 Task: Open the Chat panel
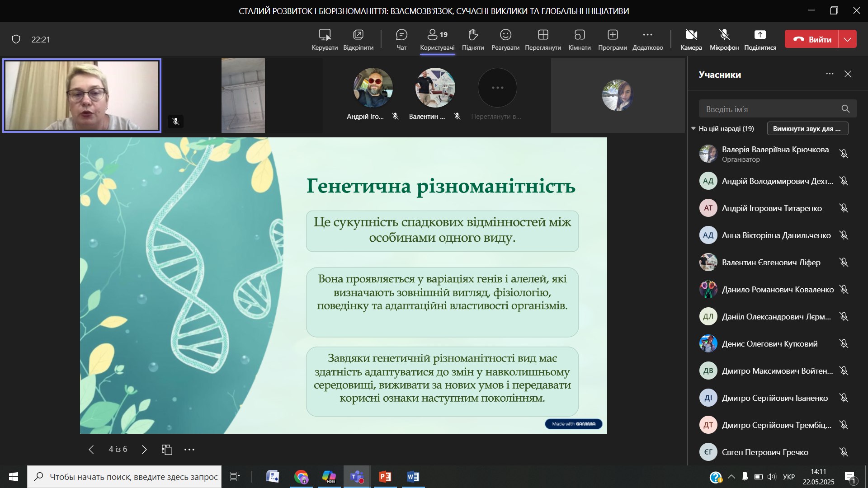[x=401, y=39]
